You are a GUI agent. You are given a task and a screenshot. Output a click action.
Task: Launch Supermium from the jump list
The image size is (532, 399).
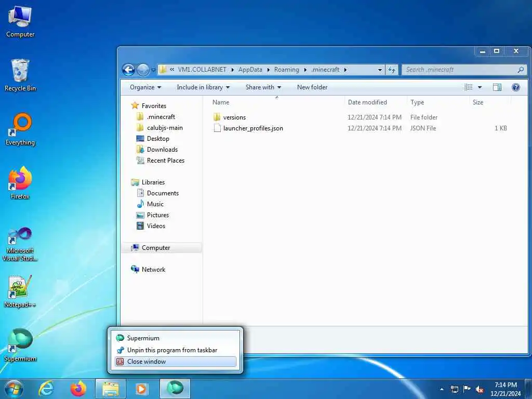click(176, 338)
